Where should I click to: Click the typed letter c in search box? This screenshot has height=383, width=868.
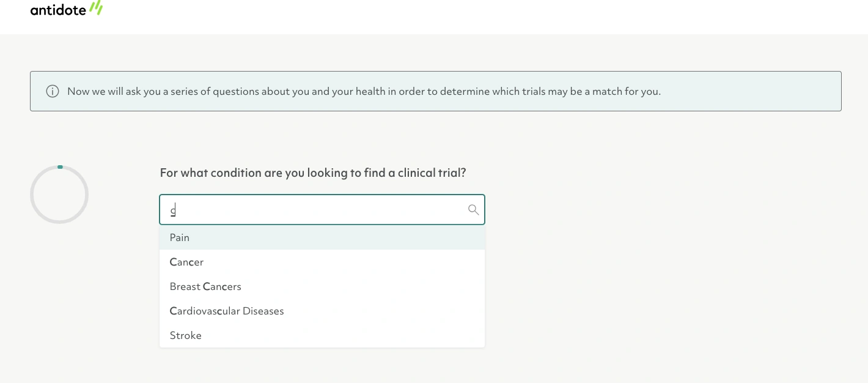click(x=173, y=210)
